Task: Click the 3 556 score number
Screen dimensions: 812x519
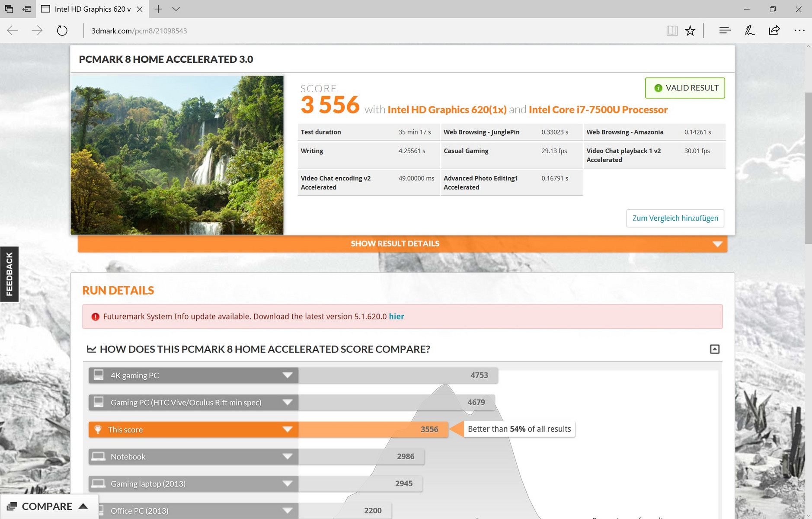Action: coord(330,105)
